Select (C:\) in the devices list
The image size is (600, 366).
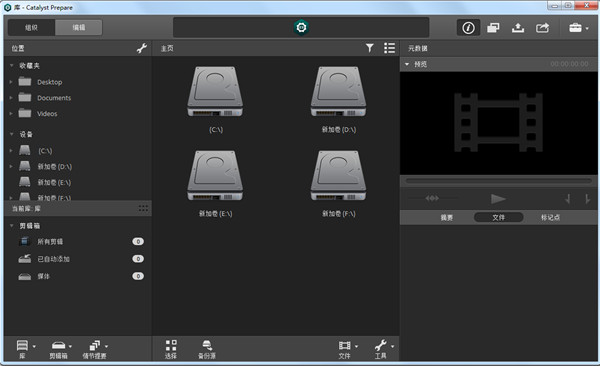45,151
